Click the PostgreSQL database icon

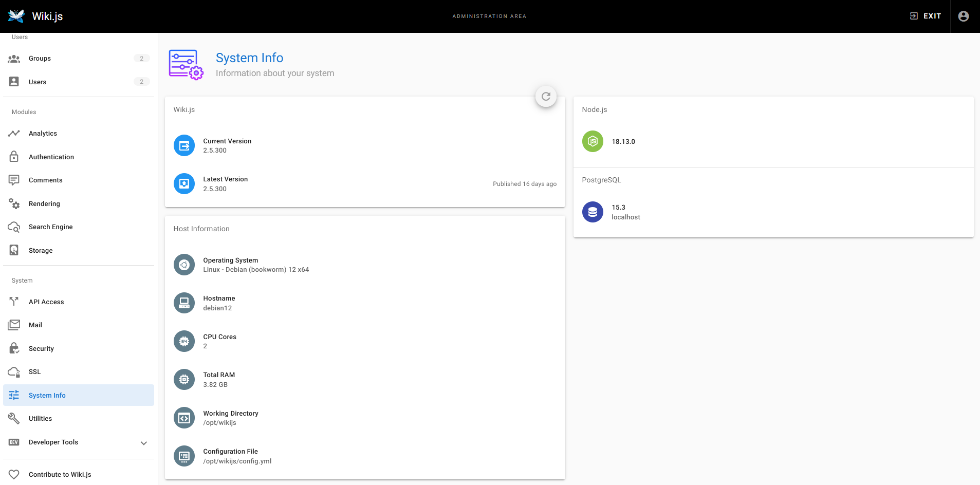[593, 212]
